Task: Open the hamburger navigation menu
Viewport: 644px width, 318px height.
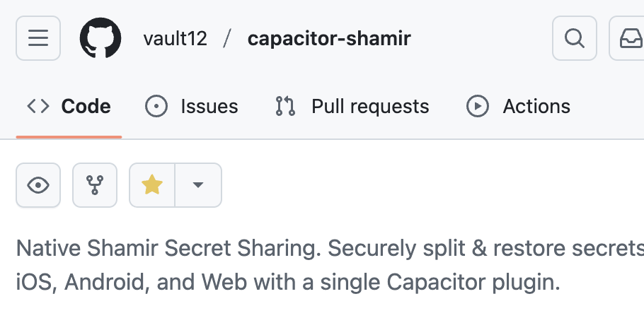Action: 38,38
